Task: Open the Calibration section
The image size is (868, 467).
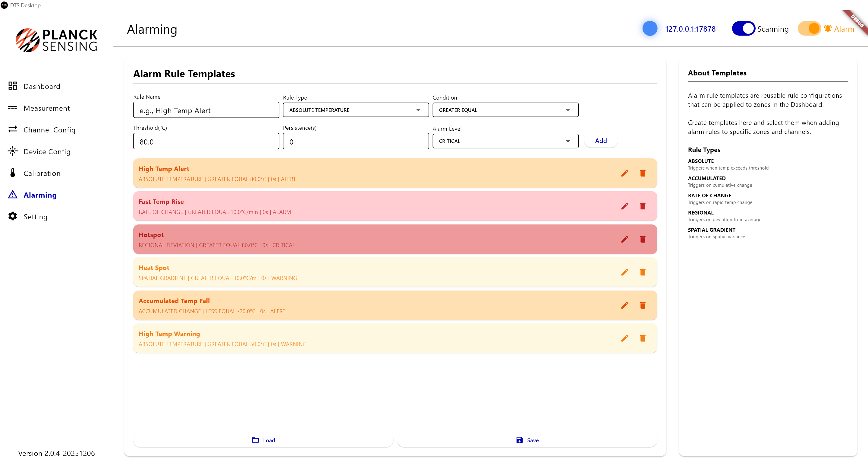Action: (42, 173)
